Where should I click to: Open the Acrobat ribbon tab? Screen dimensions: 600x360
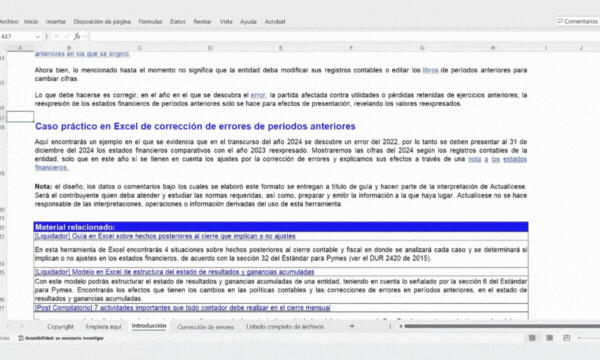275,22
